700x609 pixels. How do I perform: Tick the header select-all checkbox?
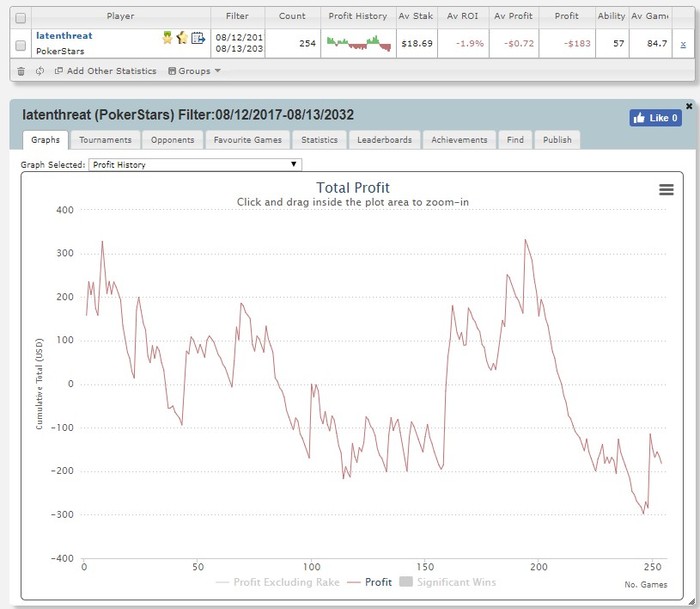pos(21,18)
